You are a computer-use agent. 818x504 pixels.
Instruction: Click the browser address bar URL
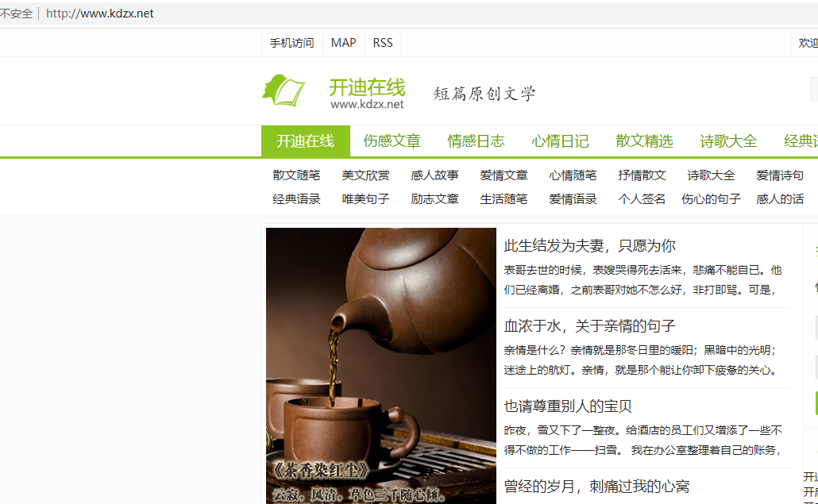tap(98, 13)
